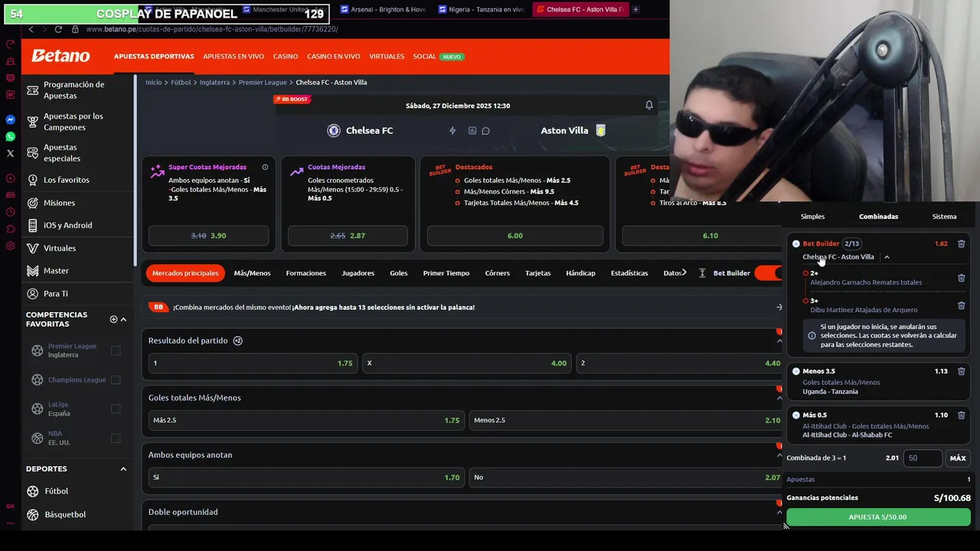Open X (Twitter) in browser sidebar

[x=10, y=153]
